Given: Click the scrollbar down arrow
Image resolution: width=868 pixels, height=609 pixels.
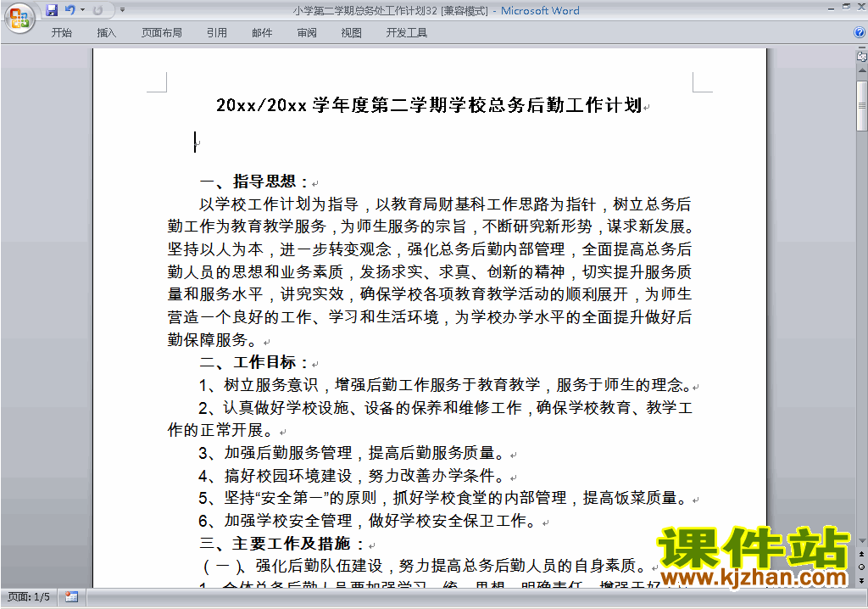Looking at the screenshot, I should tap(862, 541).
